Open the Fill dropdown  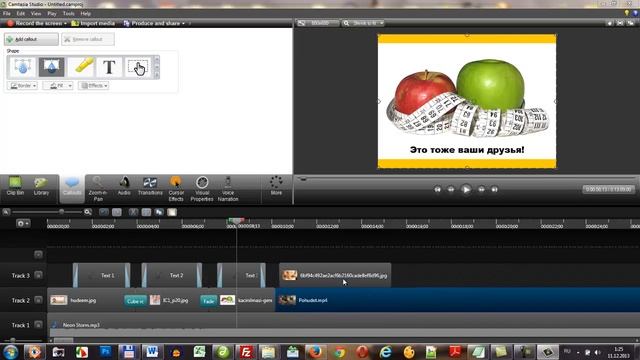[x=58, y=86]
